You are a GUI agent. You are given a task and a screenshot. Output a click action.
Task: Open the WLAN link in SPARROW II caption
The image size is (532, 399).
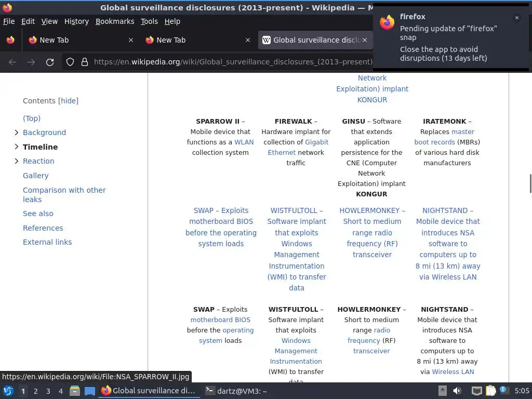pyautogui.click(x=244, y=142)
